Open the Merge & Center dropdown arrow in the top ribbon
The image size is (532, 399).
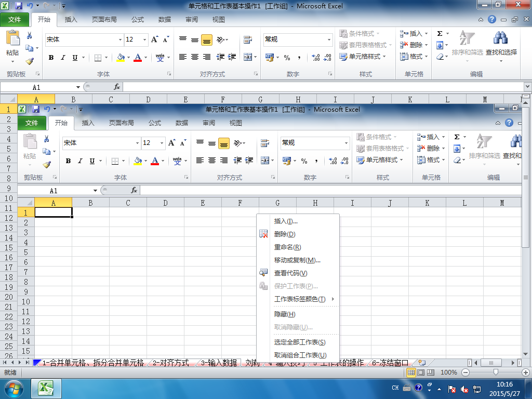[256, 57]
